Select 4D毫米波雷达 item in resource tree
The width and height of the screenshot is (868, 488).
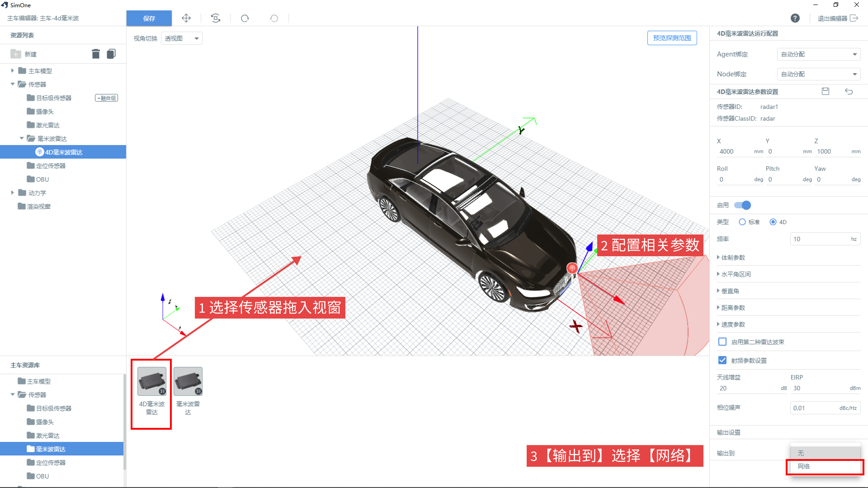click(x=63, y=152)
